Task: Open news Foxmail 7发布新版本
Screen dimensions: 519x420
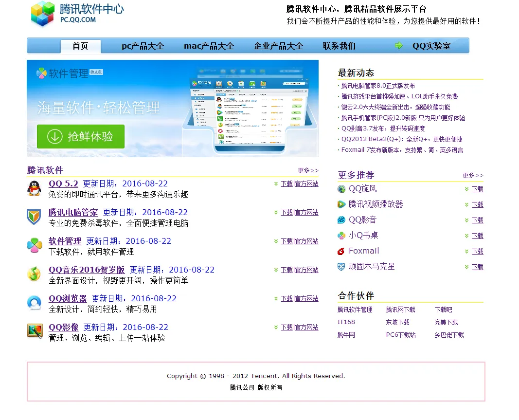Action: [x=402, y=150]
